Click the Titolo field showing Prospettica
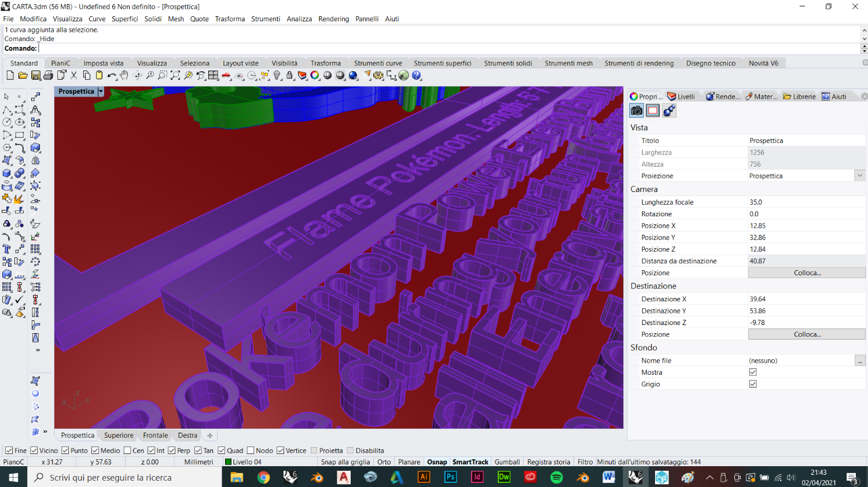This screenshot has width=868, height=487. pos(807,141)
